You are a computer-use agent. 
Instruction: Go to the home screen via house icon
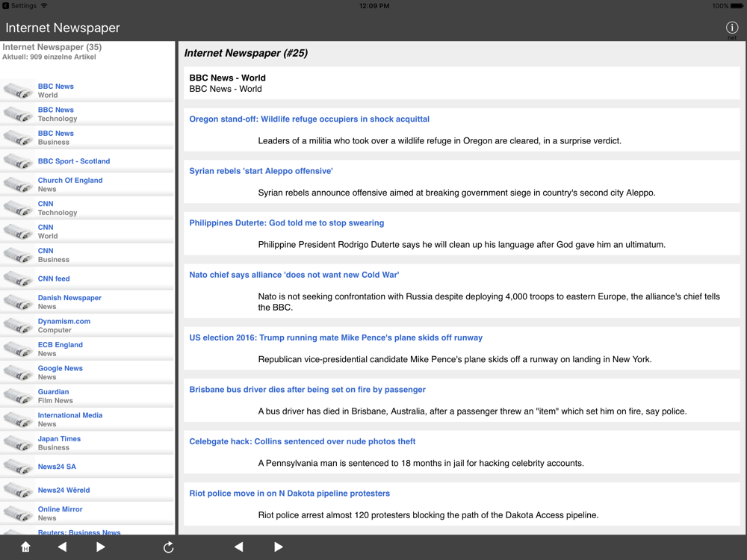(25, 547)
